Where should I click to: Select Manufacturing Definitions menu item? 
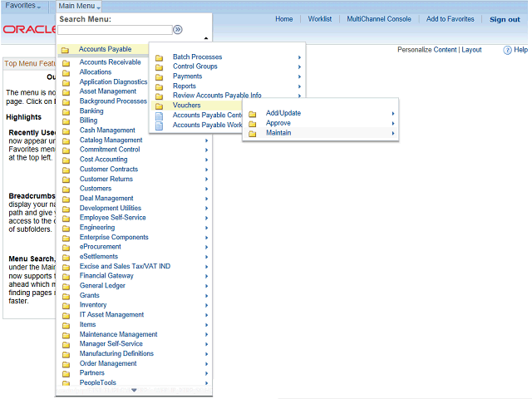tap(116, 354)
